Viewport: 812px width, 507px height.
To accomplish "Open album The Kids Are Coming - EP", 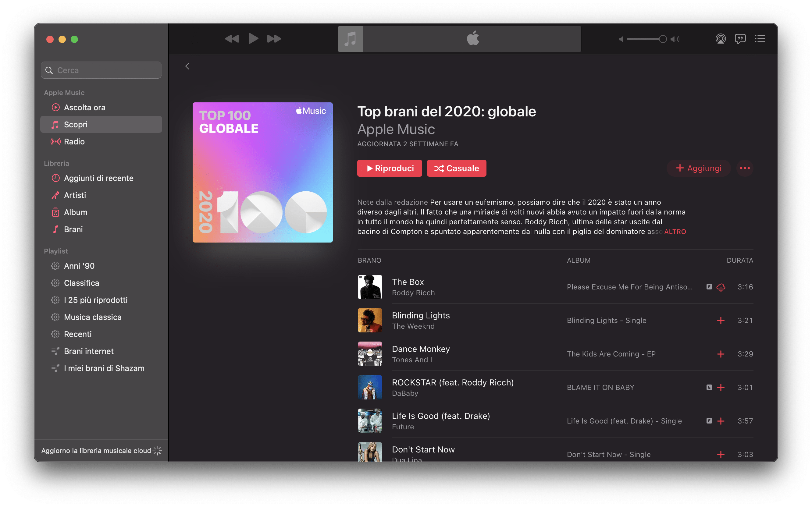I will tap(611, 354).
